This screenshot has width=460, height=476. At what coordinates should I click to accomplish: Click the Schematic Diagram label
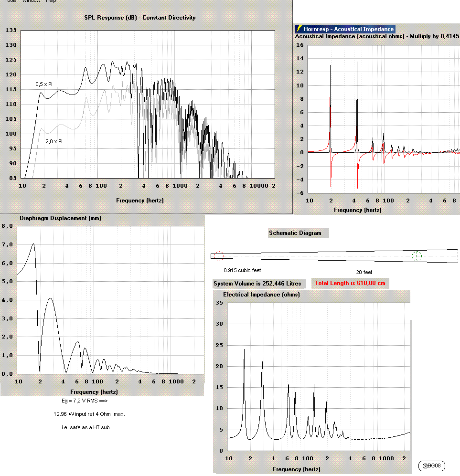[295, 233]
